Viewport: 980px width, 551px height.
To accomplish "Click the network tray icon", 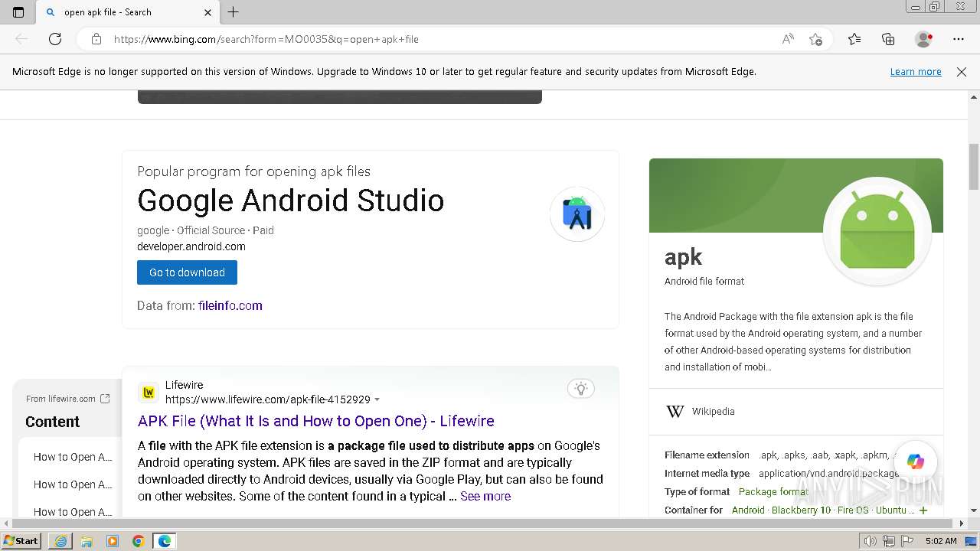I will click(x=888, y=541).
